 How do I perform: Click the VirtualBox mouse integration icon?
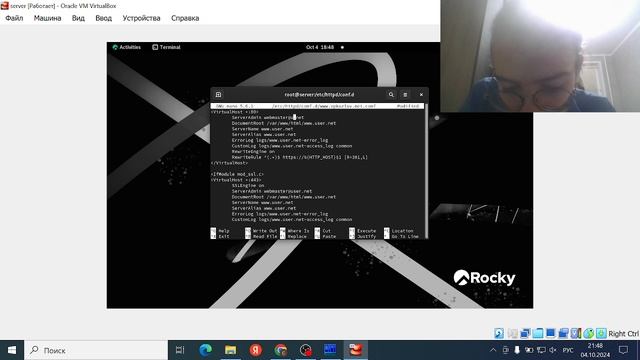[589, 333]
